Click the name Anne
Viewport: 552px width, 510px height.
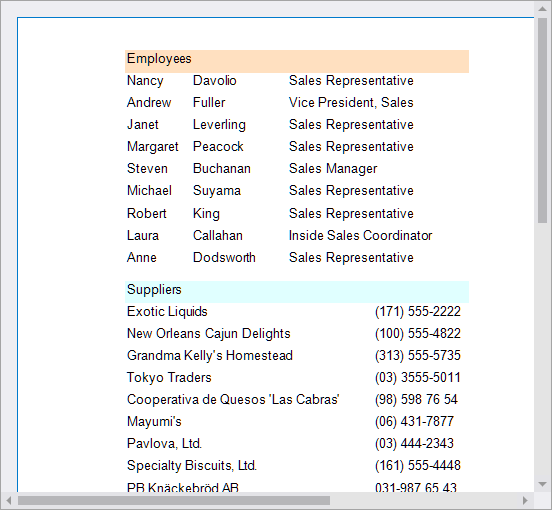[142, 258]
